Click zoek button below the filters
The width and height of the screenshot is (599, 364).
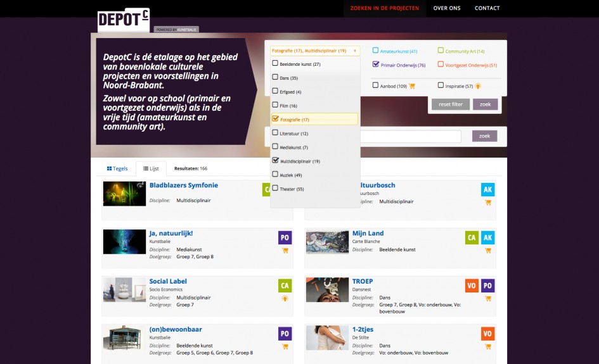coord(485,104)
